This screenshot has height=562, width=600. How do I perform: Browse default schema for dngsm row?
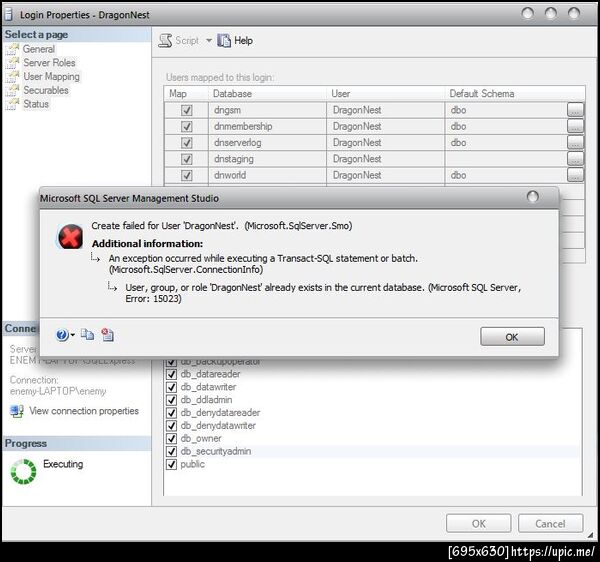(575, 110)
